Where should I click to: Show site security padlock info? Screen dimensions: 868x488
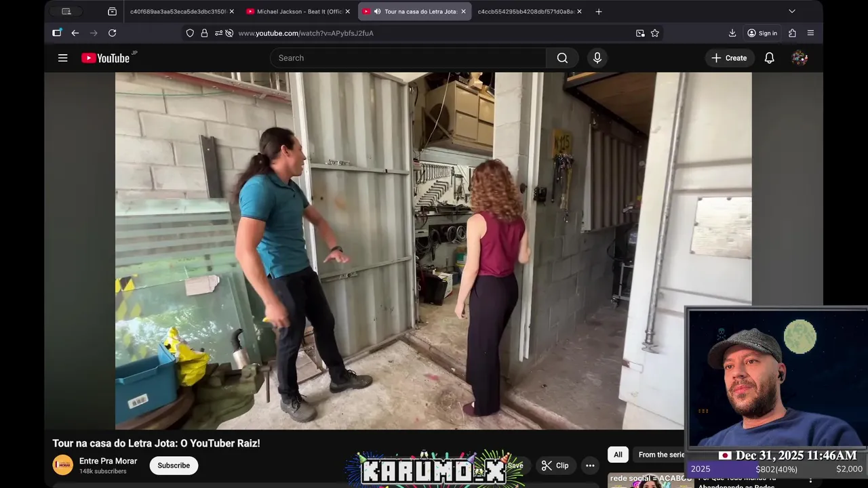[x=204, y=33]
